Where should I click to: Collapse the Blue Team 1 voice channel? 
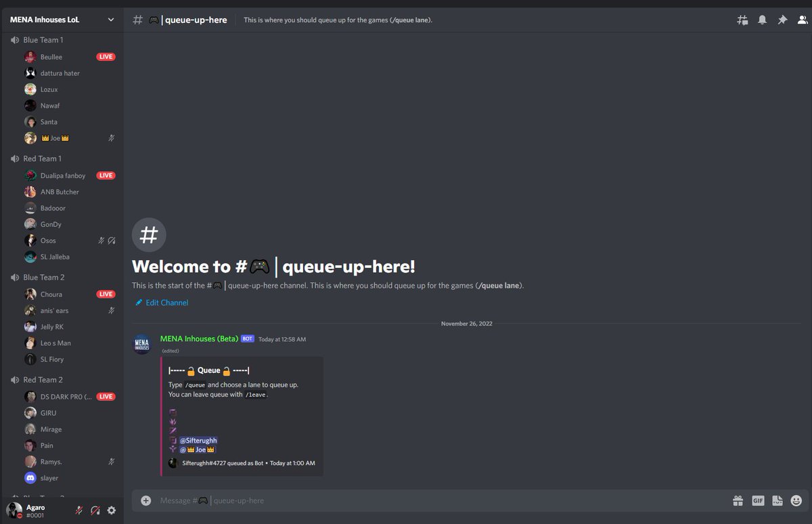(x=41, y=39)
